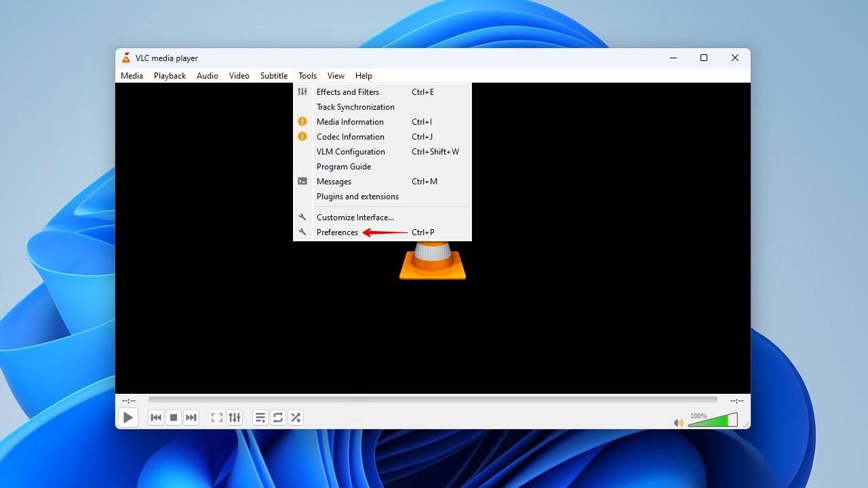
Task: Open the Playback menu
Action: tap(170, 76)
